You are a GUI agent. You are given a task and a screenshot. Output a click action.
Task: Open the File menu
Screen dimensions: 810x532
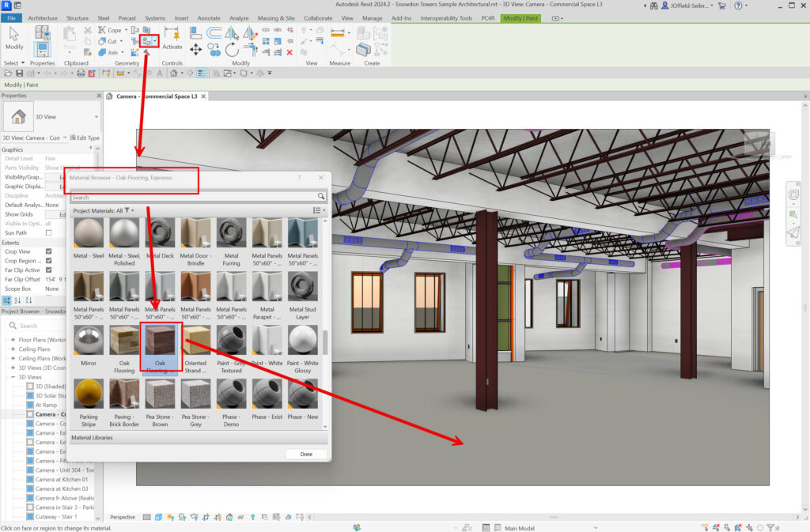11,18
